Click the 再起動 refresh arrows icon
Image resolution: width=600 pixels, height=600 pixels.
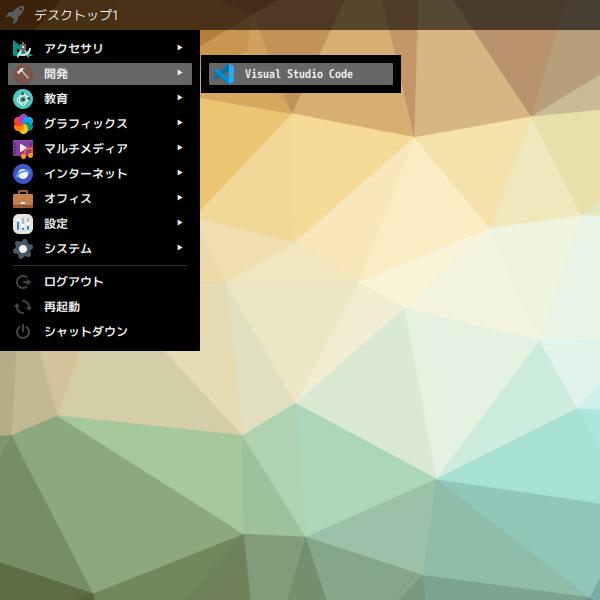tap(23, 307)
